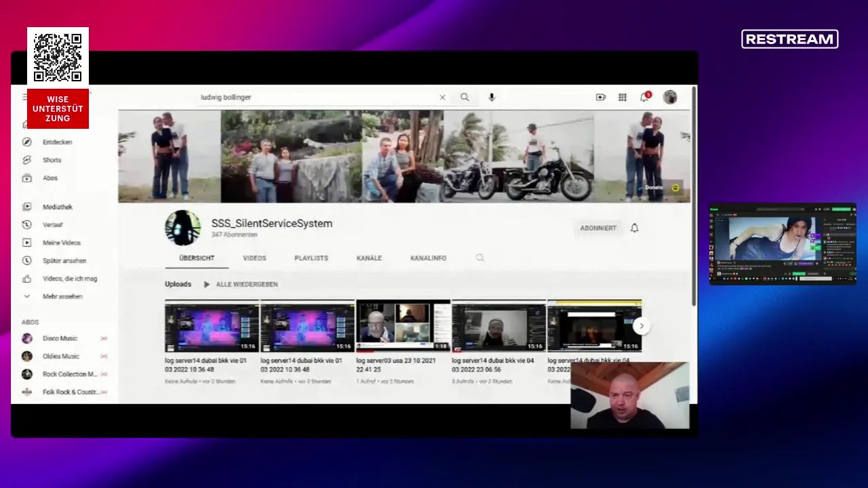Switch to the Videos tab

[x=254, y=258]
